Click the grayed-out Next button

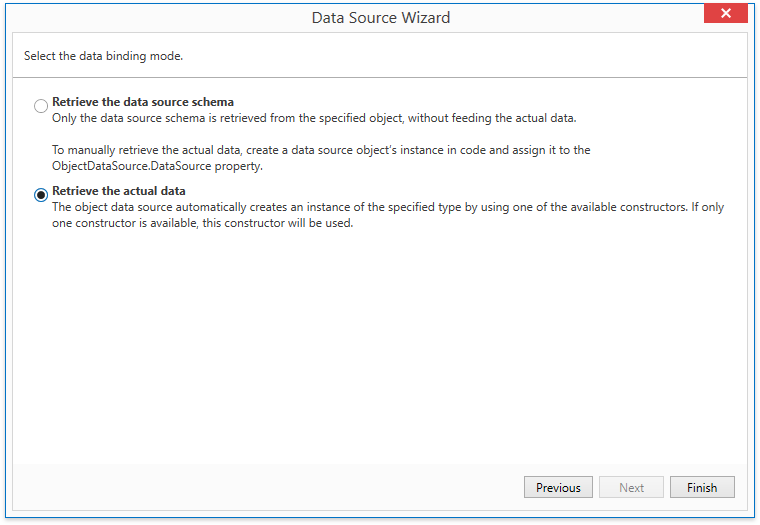pos(631,487)
